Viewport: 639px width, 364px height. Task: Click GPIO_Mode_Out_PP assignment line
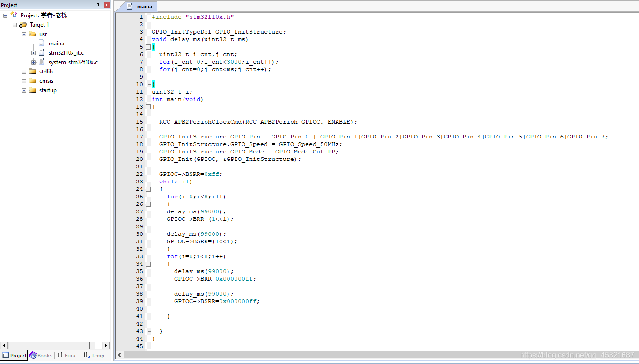click(x=249, y=152)
